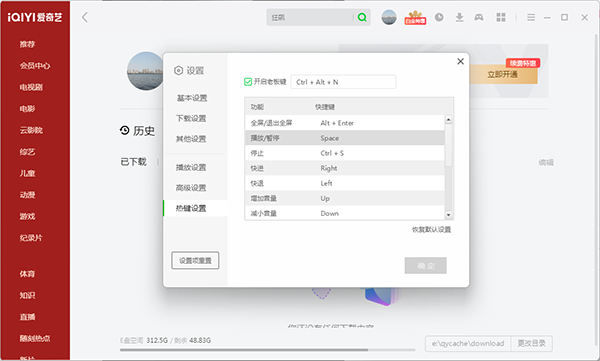Viewport: 600px width, 361px height.
Task: Select the 增加音量 Up hotkey row
Action: tap(344, 198)
